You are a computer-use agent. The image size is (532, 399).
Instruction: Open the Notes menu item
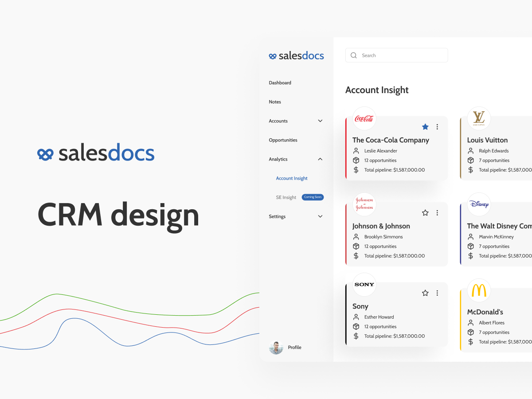[275, 102]
